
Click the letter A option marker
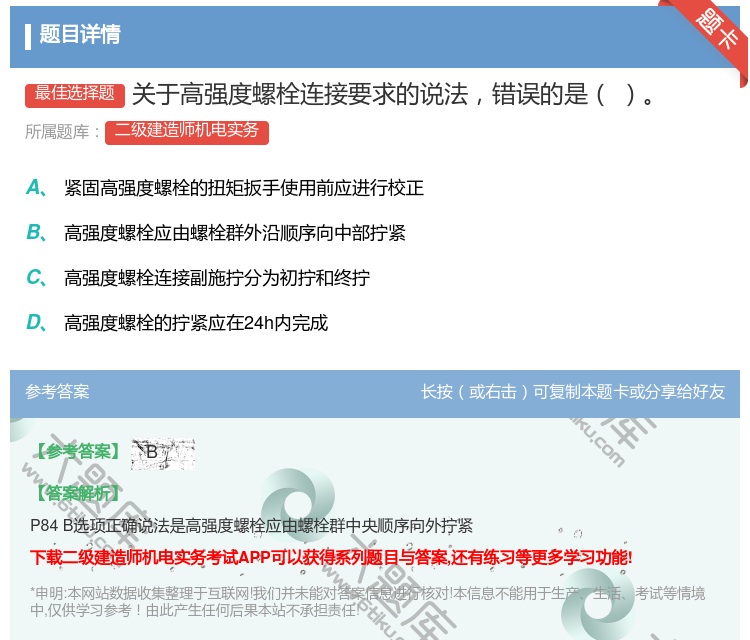click(36, 188)
